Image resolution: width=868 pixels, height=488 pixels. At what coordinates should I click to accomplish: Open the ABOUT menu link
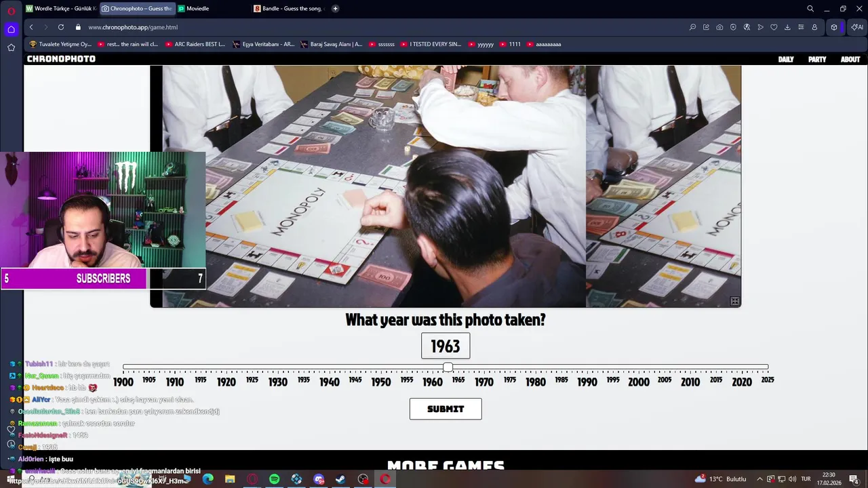(850, 60)
